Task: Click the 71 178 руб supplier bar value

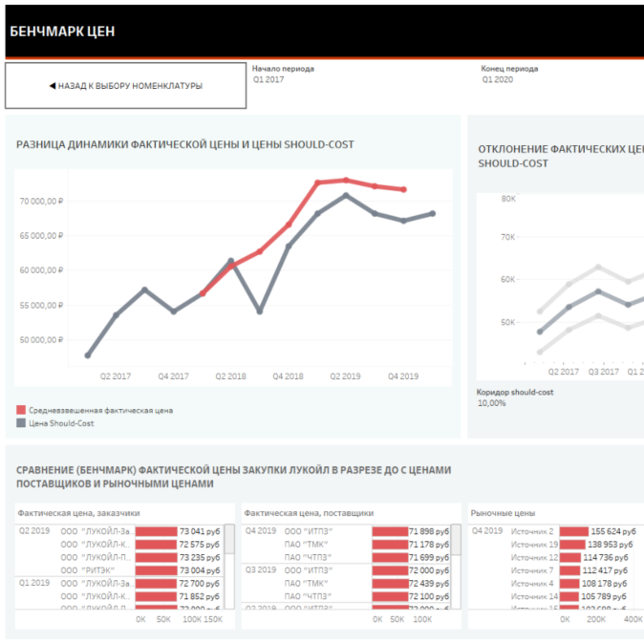Action: point(429,545)
